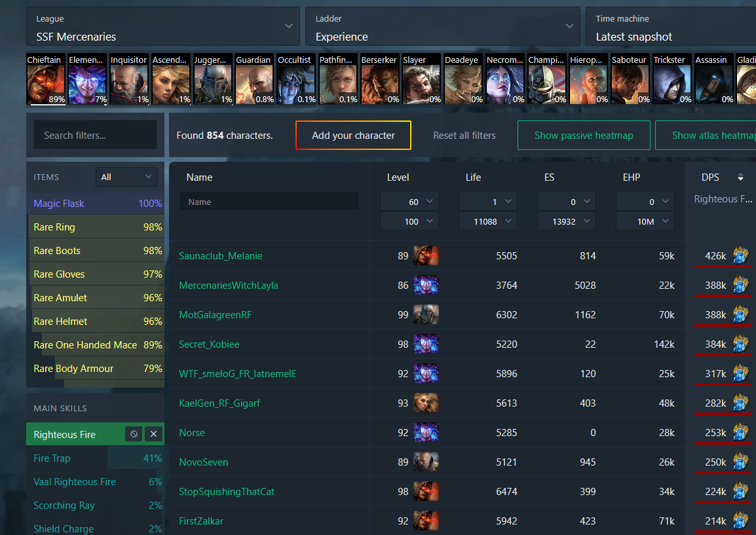Click Righteous Fire skill icon beside 426k
756x535 pixels.
tap(741, 255)
